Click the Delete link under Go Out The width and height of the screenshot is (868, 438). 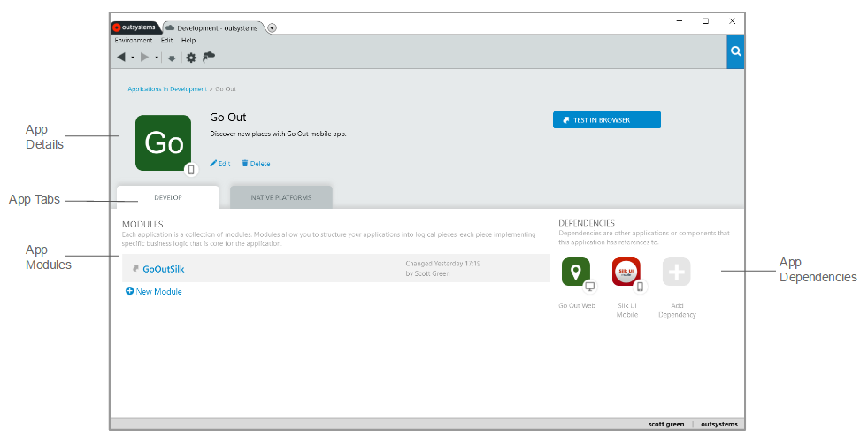click(256, 164)
